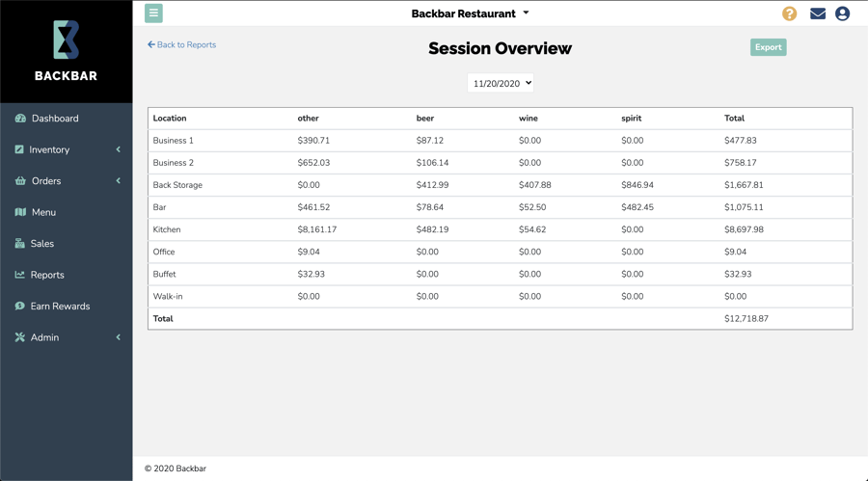Screen dimensions: 868x481
Task: Click the $8,697.98 total cell
Action: point(744,229)
